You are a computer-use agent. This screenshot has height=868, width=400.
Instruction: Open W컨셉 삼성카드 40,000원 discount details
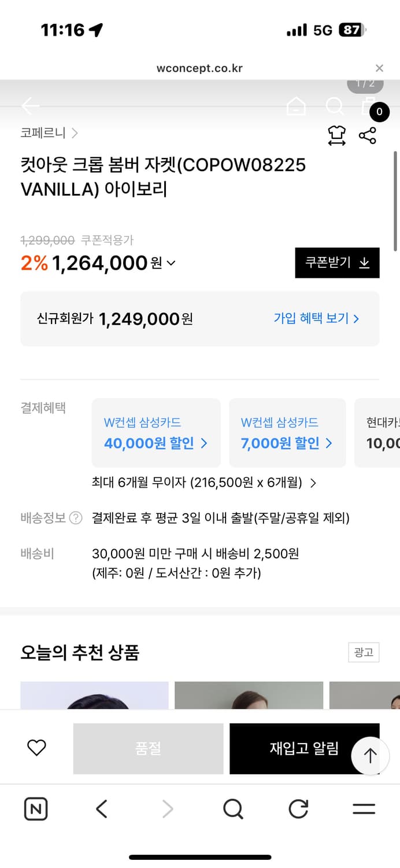pos(155,432)
